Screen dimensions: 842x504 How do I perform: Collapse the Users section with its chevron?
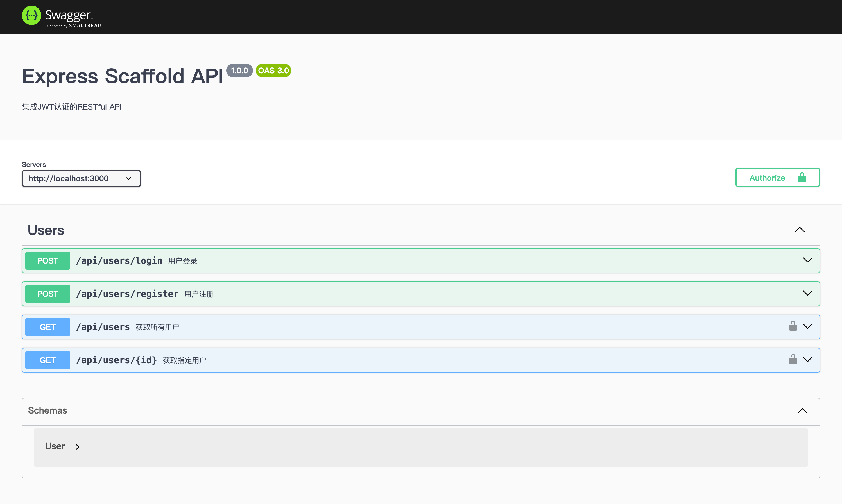pyautogui.click(x=800, y=230)
